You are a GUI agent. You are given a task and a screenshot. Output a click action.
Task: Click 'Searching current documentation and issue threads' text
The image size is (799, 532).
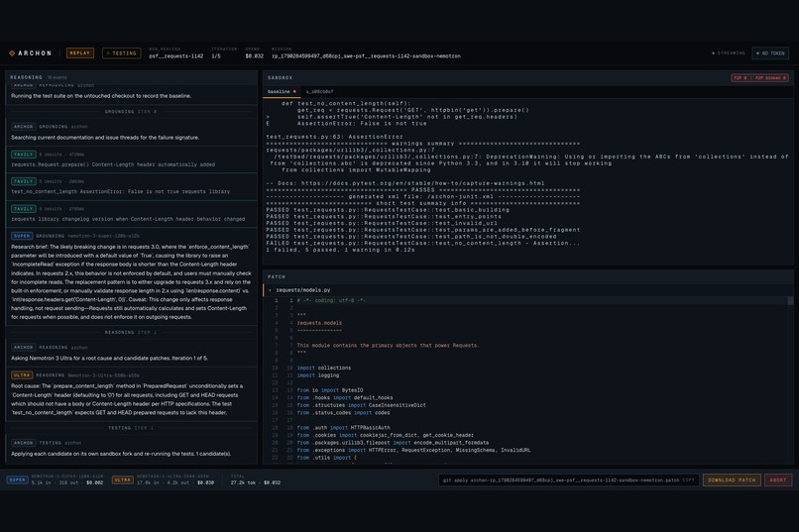105,138
